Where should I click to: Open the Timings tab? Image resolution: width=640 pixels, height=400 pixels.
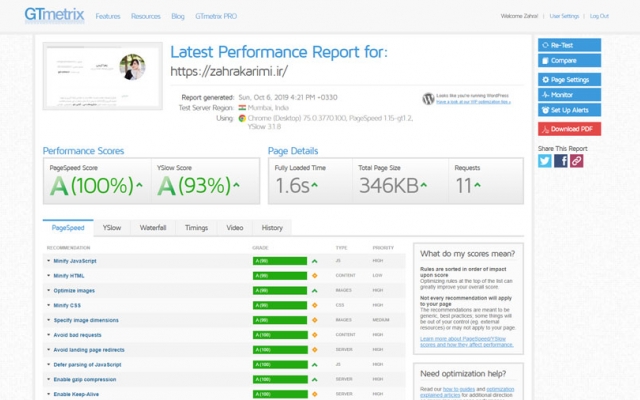click(196, 228)
